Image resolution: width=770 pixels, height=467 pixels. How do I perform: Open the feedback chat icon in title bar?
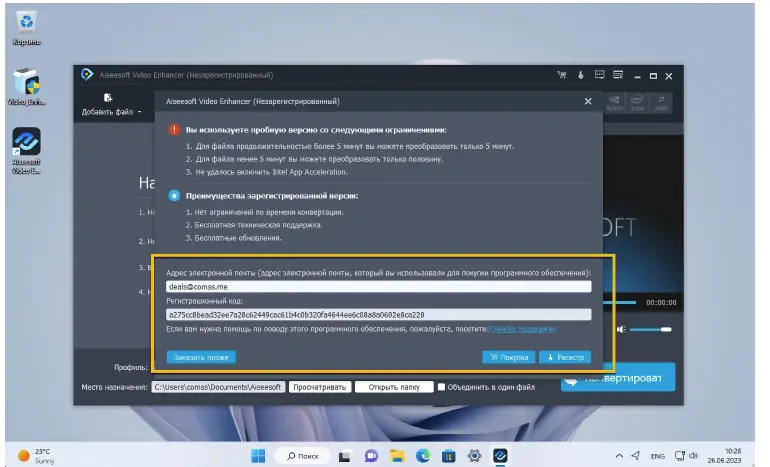tap(600, 75)
